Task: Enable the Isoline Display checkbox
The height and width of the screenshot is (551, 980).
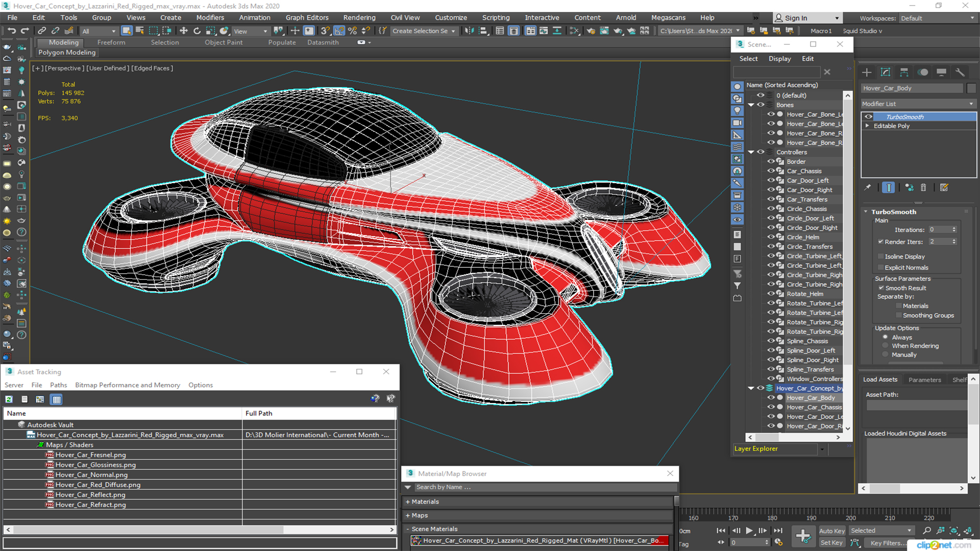Action: [x=880, y=257]
